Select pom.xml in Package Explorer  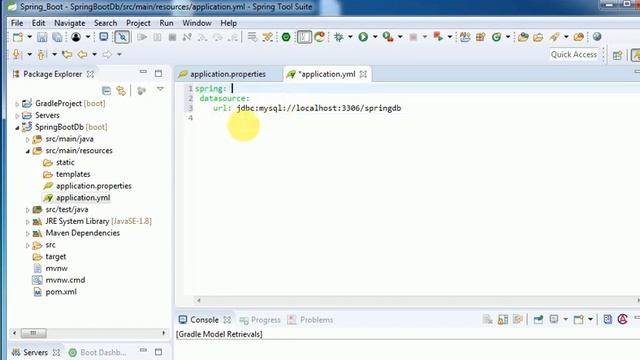(x=61, y=292)
